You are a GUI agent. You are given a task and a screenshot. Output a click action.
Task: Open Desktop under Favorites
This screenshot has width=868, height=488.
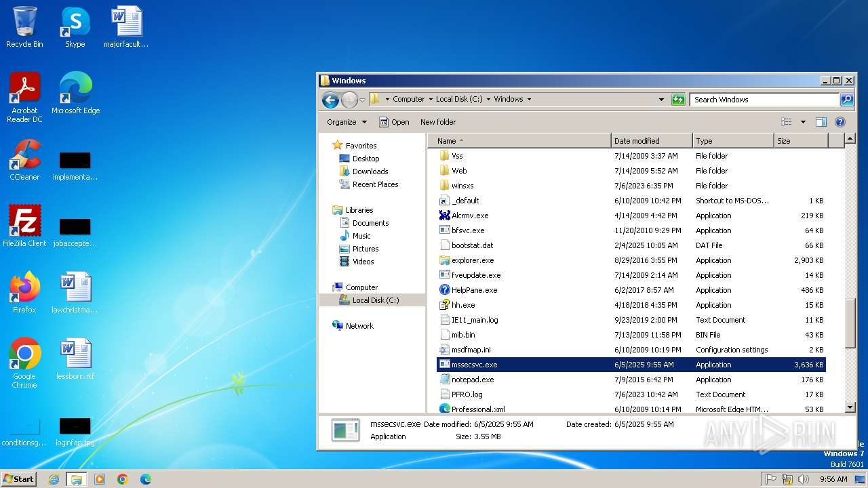(x=366, y=159)
